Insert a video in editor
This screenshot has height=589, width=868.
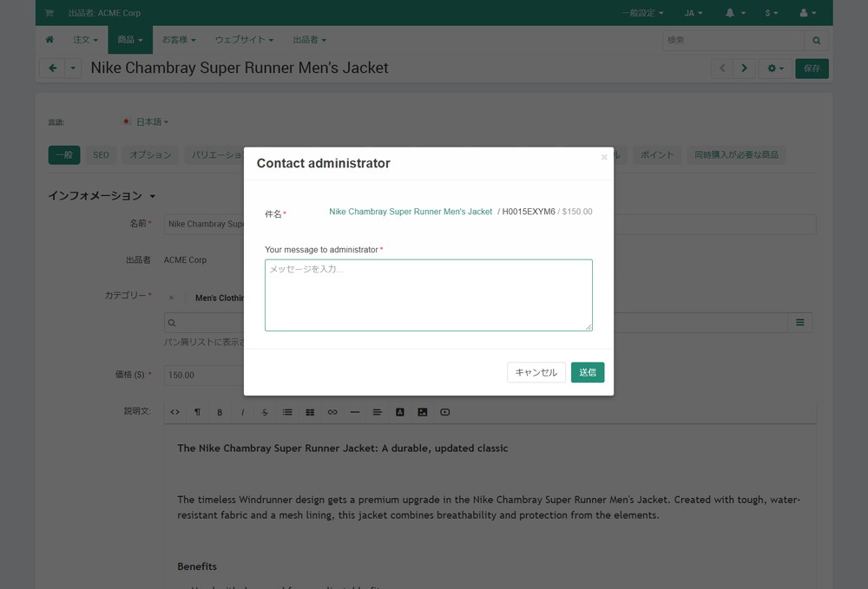point(445,412)
